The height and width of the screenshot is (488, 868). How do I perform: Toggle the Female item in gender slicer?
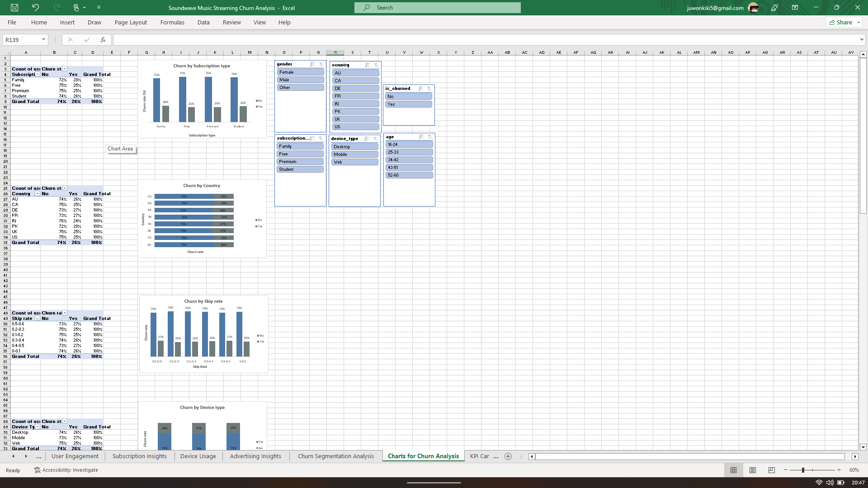[x=300, y=72]
